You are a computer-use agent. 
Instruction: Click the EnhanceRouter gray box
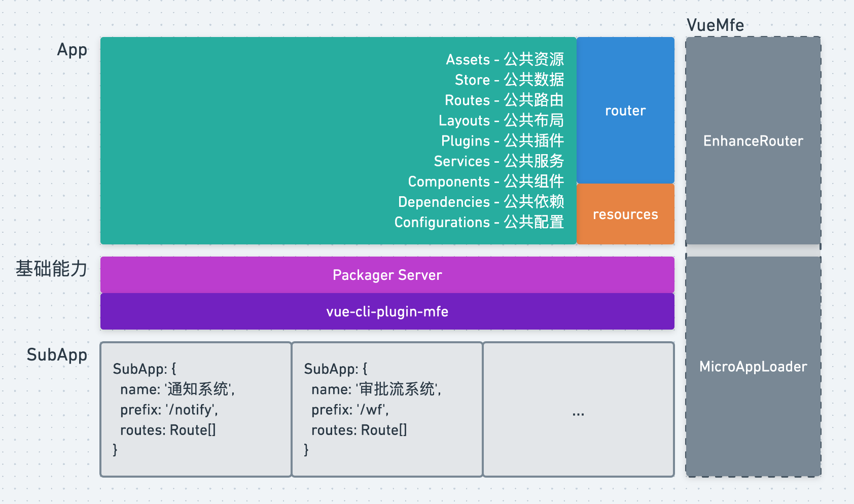click(x=753, y=141)
